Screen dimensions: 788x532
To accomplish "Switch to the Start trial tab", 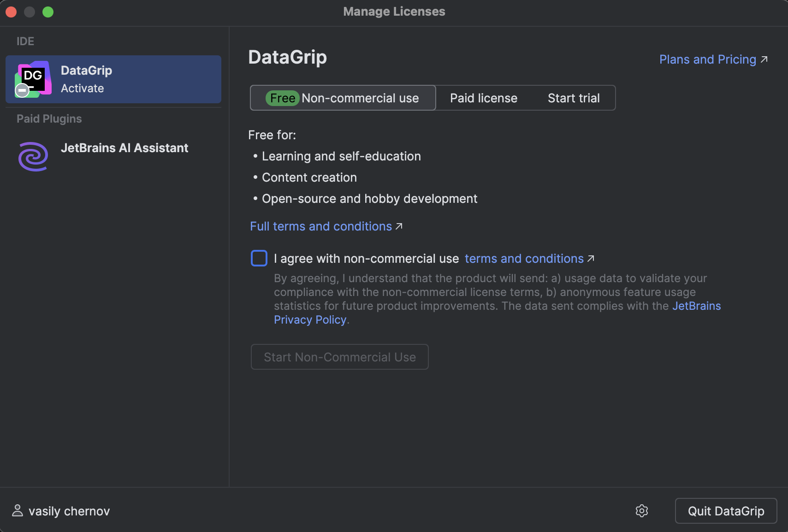I will [x=574, y=98].
